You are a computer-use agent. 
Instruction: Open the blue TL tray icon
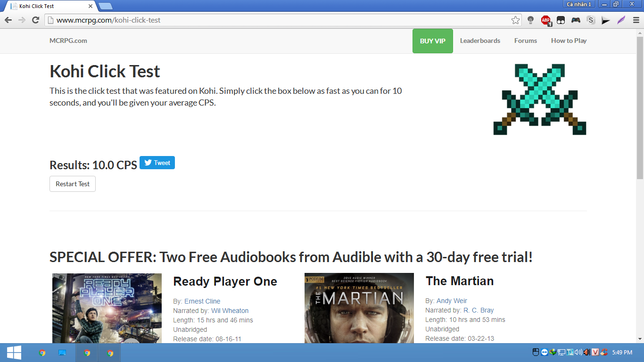click(x=570, y=352)
